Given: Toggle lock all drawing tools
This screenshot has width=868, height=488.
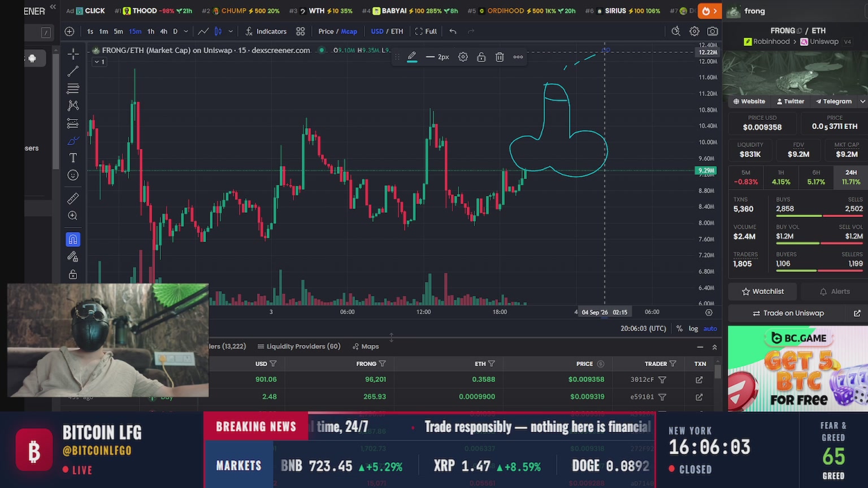Looking at the screenshot, I should 73,274.
